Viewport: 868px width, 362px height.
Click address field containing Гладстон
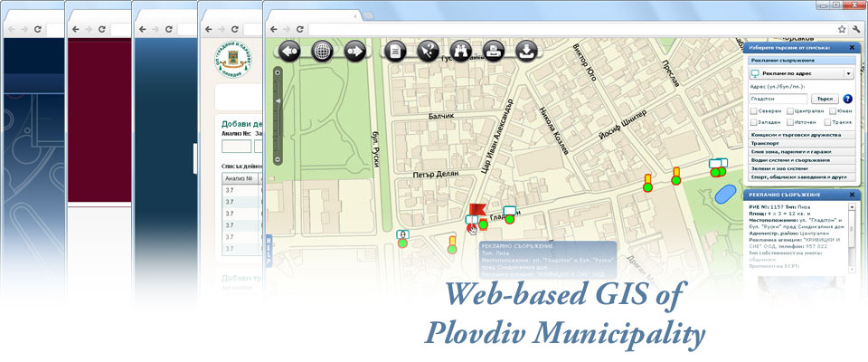(x=778, y=99)
